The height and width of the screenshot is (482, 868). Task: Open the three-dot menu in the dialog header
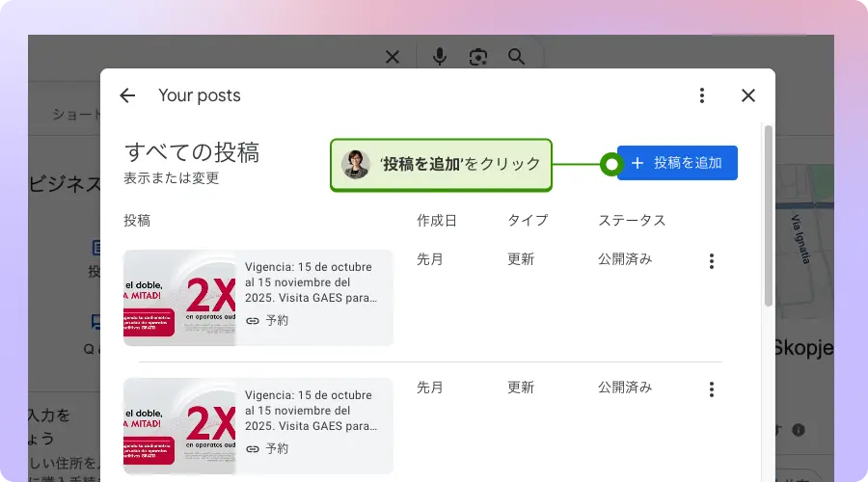701,95
